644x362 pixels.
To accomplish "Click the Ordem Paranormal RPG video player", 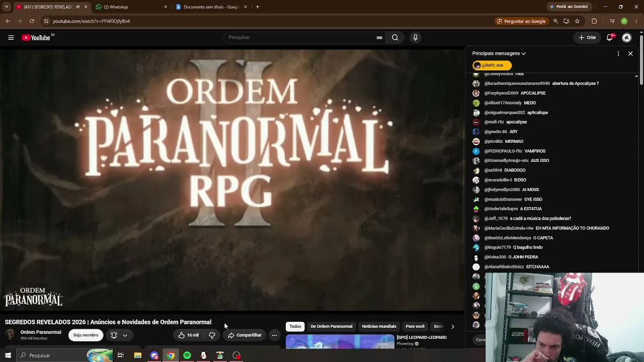I will (232, 179).
